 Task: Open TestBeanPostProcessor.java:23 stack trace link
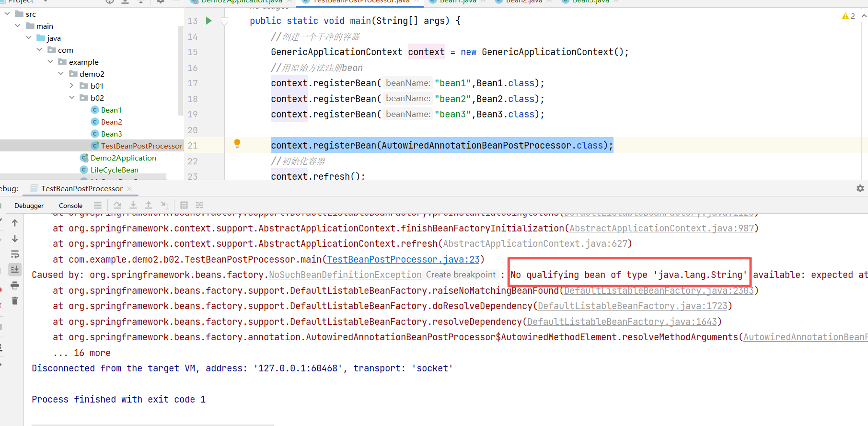click(x=403, y=259)
